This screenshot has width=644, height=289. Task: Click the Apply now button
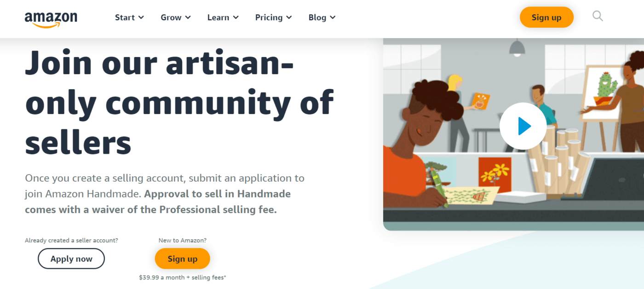71,259
